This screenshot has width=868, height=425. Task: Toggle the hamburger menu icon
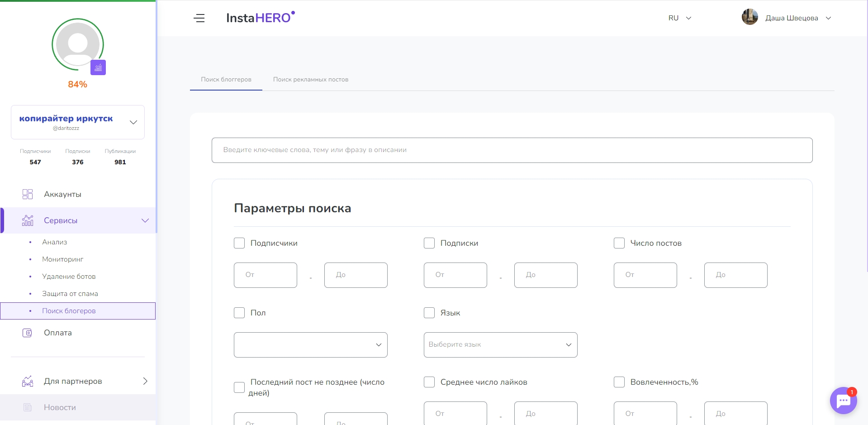coord(199,18)
